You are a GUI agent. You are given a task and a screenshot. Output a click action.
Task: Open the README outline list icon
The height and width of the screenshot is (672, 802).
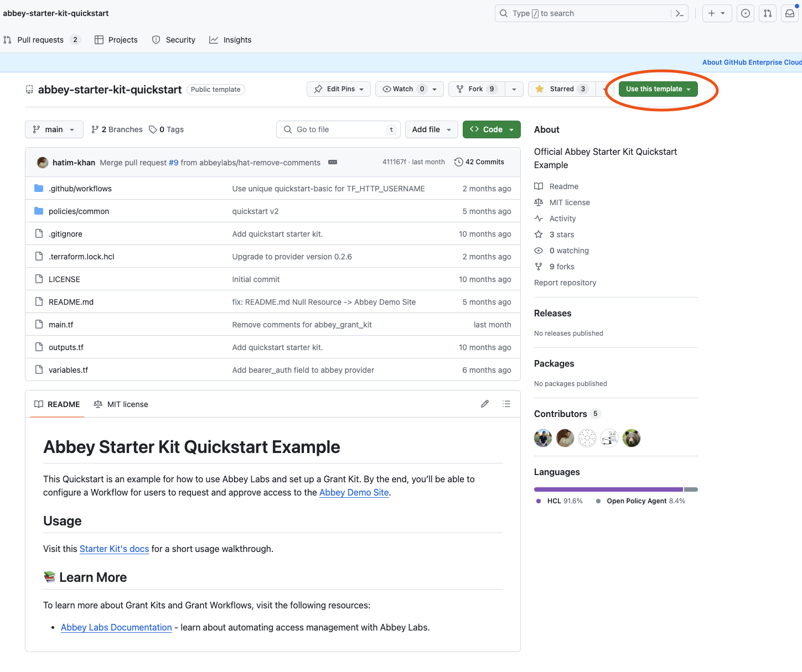[x=506, y=404]
